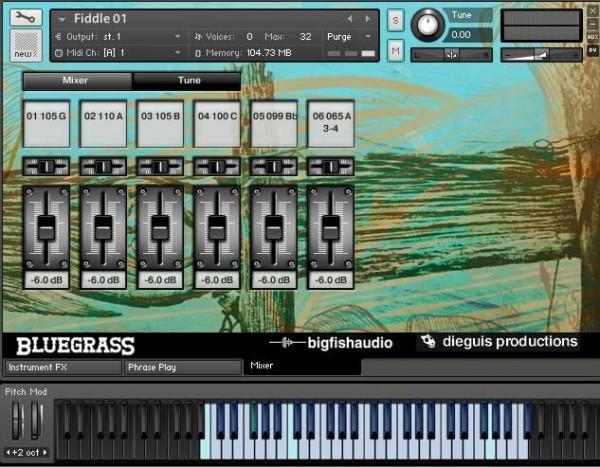Click -6.0 dB readout under channel 03
This screenshot has width=600, height=467.
pyautogui.click(x=160, y=280)
